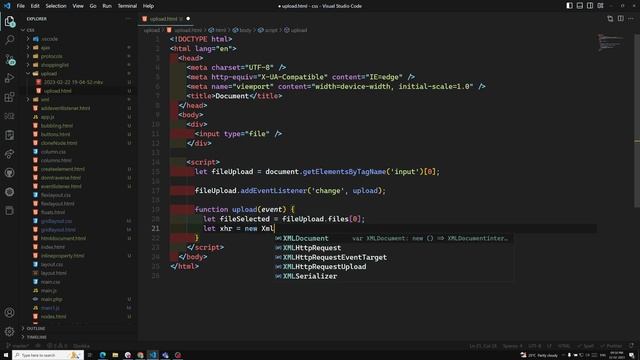This screenshot has width=640, height=360.
Task: Open the Extensions view
Action: (9, 97)
